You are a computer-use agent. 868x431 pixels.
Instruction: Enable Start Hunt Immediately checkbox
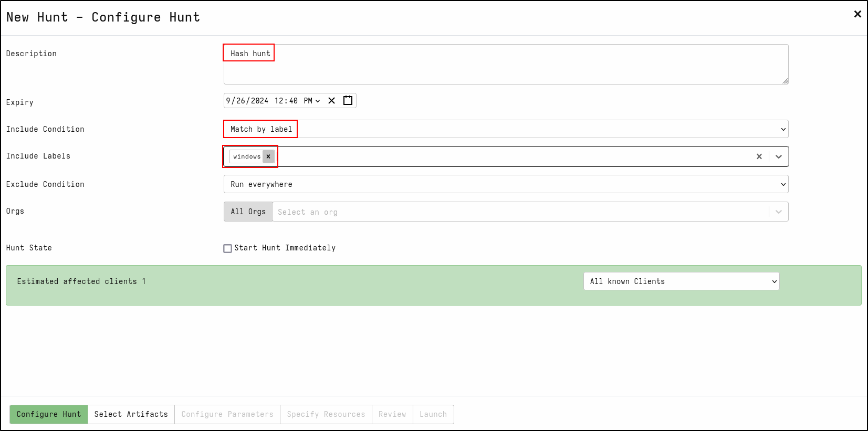(228, 248)
